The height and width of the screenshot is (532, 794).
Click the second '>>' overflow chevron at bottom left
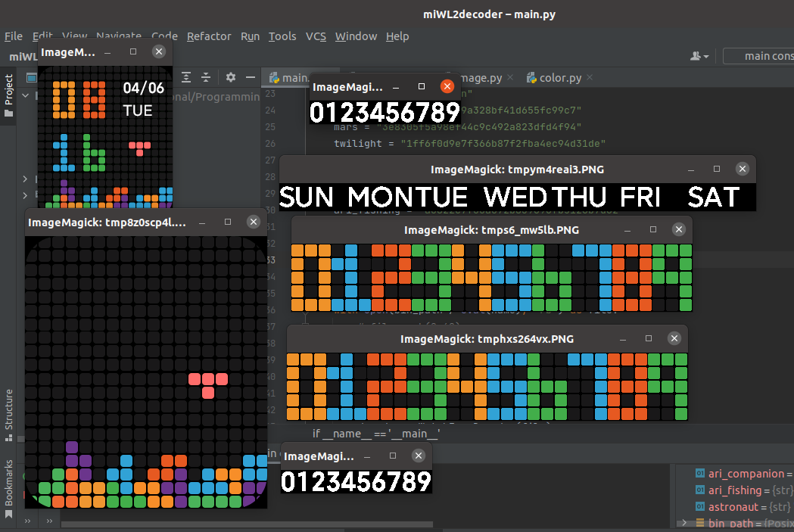[x=49, y=521]
